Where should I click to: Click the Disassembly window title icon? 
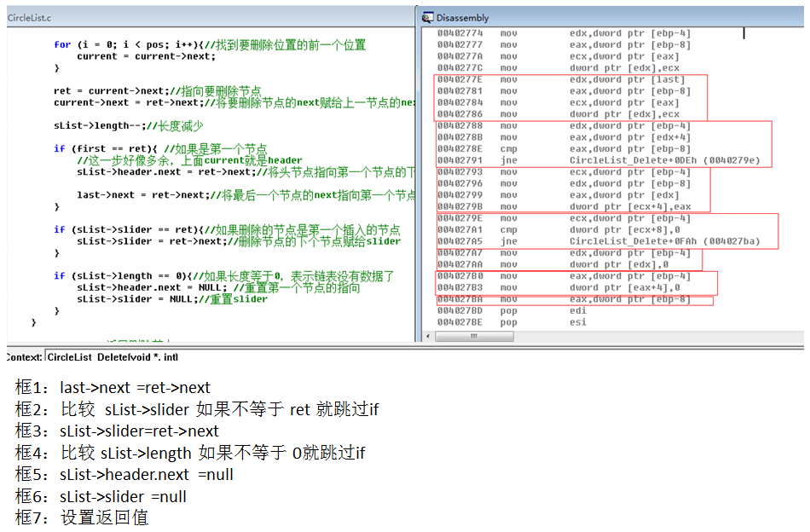point(427,18)
